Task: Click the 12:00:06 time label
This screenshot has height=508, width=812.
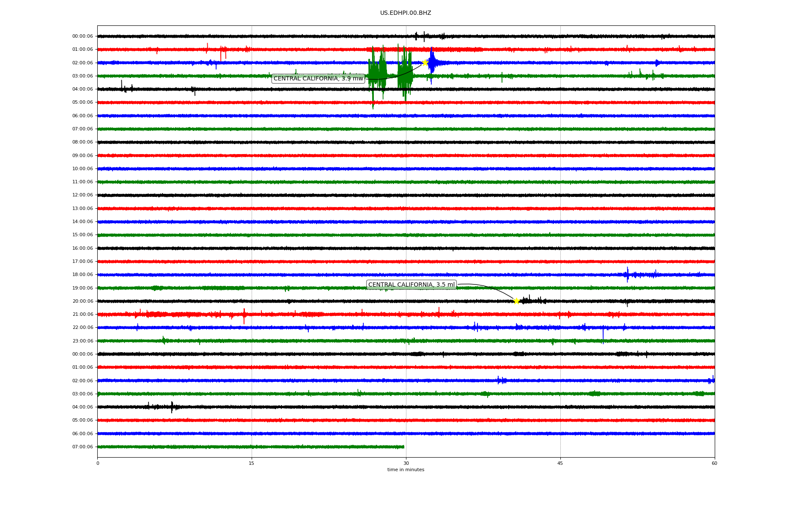Action: pos(82,195)
